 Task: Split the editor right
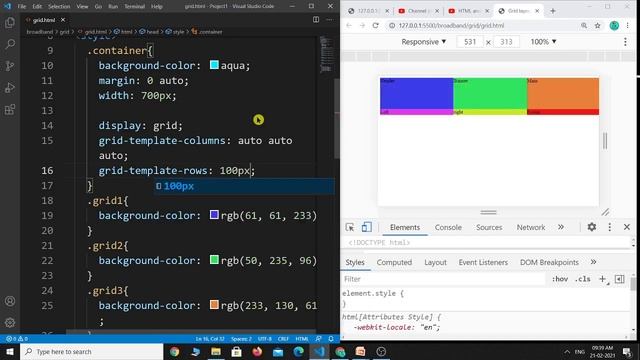click(316, 20)
